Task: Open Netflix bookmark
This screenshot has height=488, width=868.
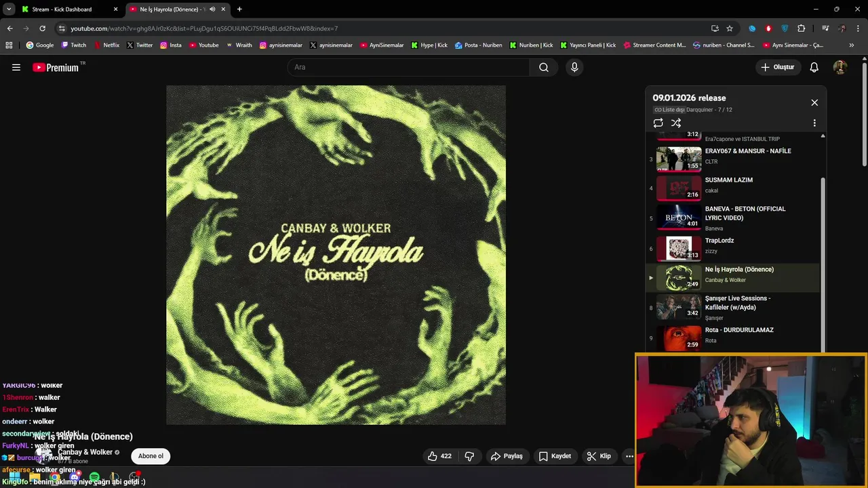Action: click(x=106, y=45)
